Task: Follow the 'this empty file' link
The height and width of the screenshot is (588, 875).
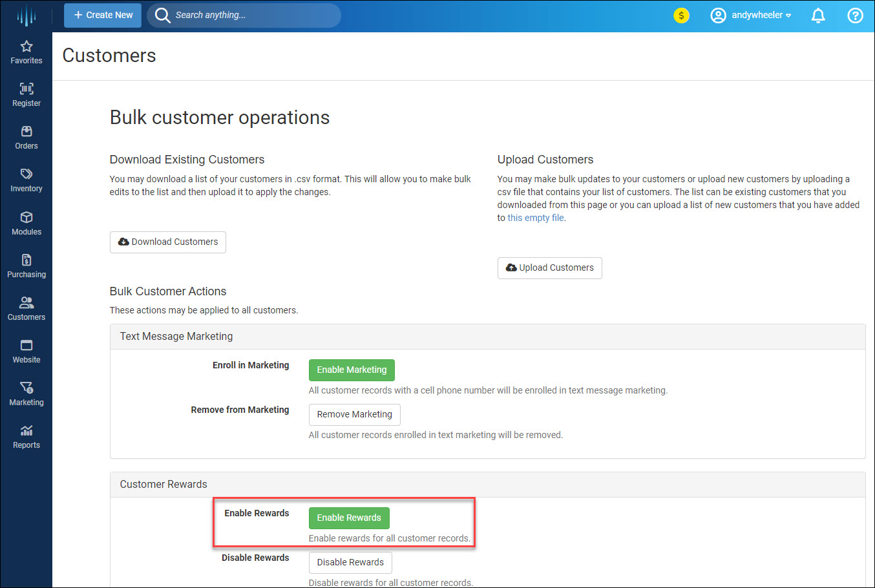Action: pyautogui.click(x=536, y=218)
